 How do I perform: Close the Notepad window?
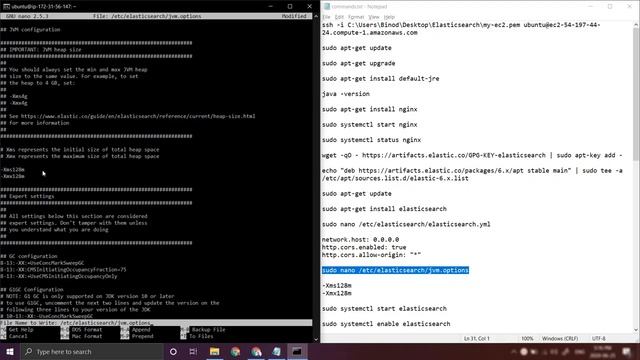tap(629, 7)
